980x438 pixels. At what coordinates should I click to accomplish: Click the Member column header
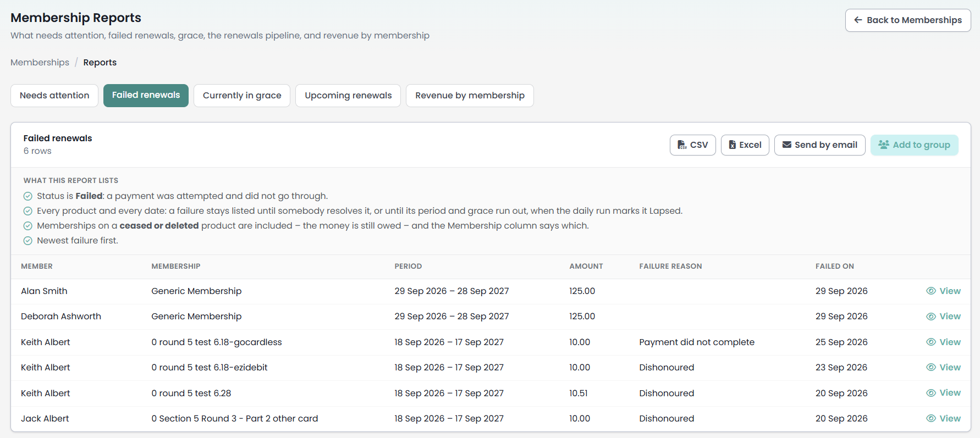pyautogui.click(x=37, y=267)
